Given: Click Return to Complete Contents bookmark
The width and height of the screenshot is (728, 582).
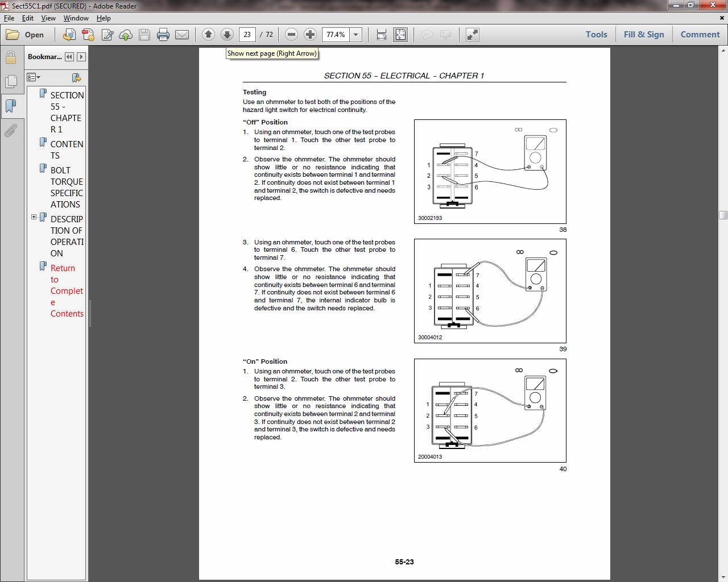Looking at the screenshot, I should (66, 290).
